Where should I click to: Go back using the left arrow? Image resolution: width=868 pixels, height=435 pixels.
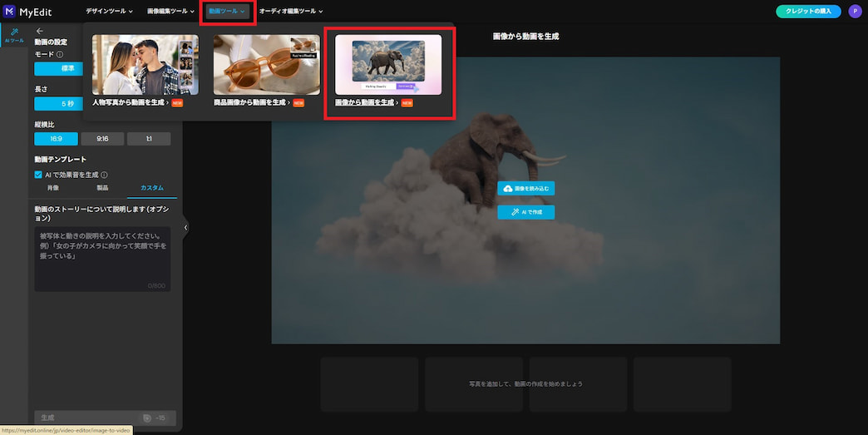coord(39,31)
